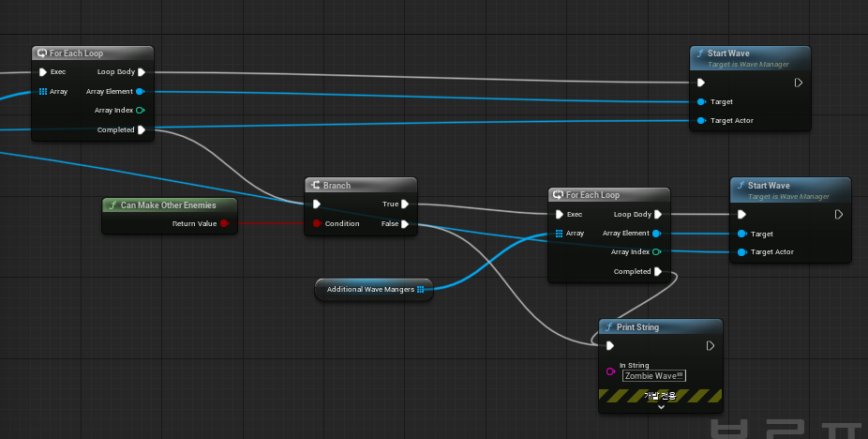868x439 pixels.
Task: Click Loop Body pin on lower For Each Loop
Action: click(x=658, y=215)
